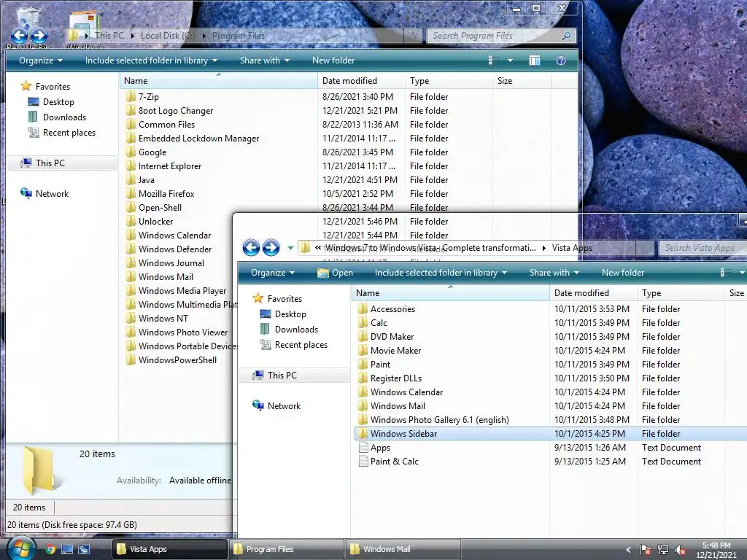Show hidden tray icons arrow

[628, 550]
